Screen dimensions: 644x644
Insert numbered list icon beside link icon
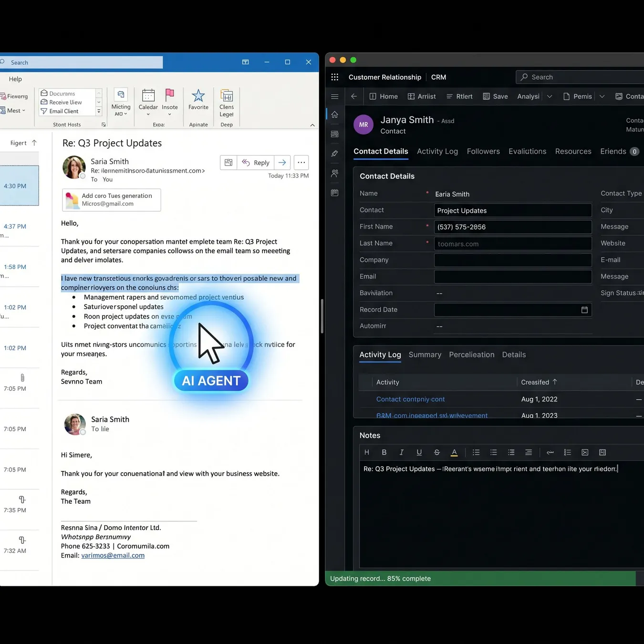(568, 452)
